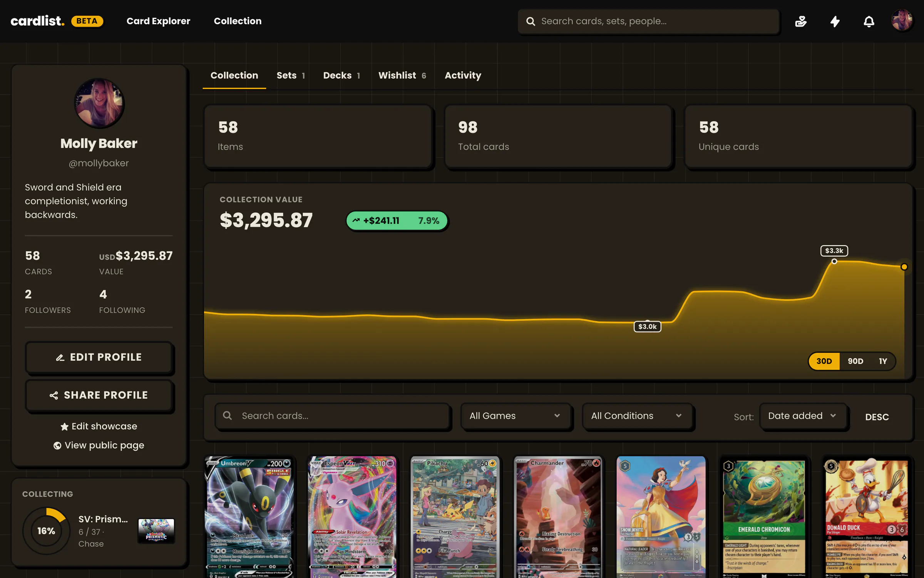924x578 pixels.
Task: Click the globe icon beside View public page
Action: click(x=57, y=445)
